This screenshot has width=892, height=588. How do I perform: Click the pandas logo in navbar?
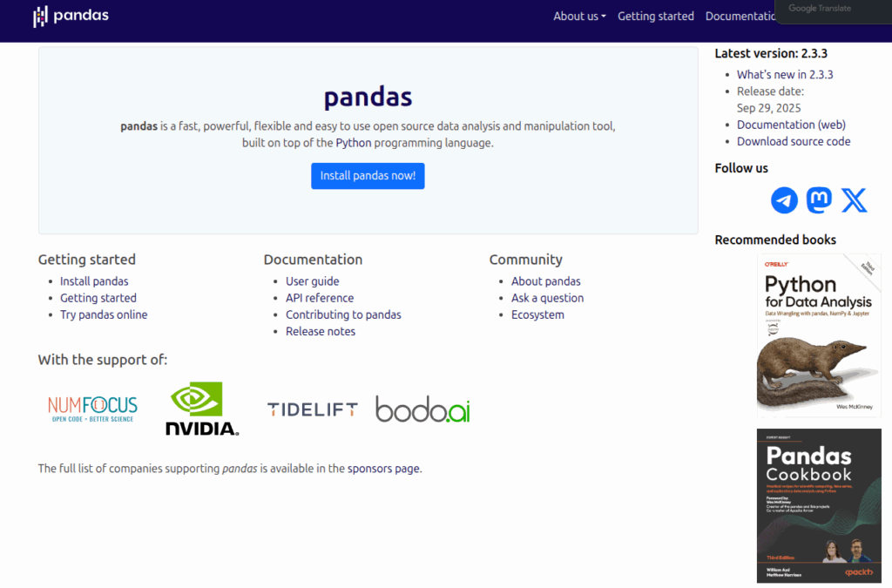[71, 16]
